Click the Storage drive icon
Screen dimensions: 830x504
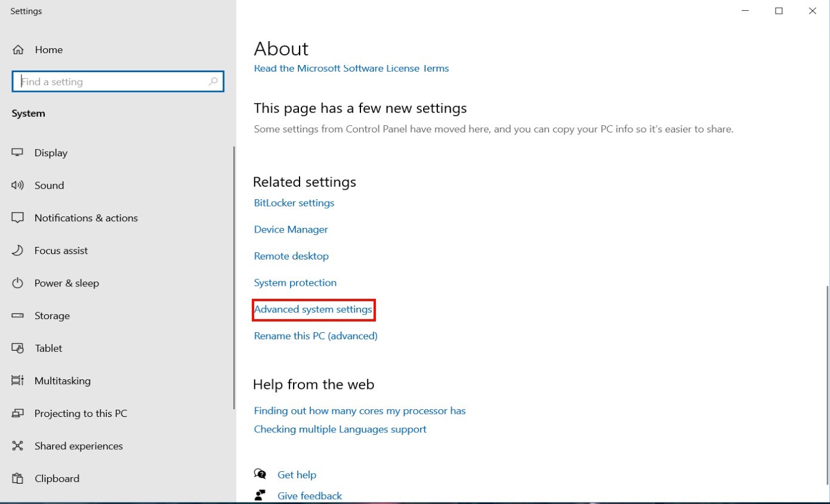click(x=18, y=316)
